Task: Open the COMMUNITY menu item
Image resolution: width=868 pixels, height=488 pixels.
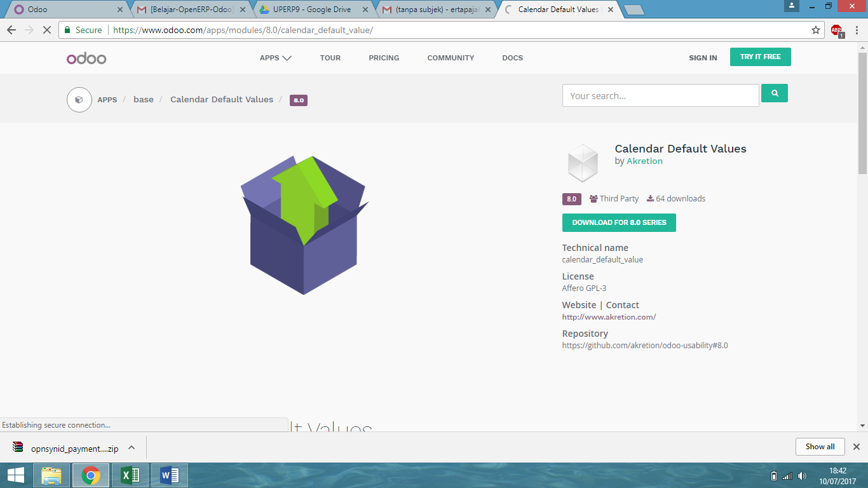Action: click(x=451, y=58)
